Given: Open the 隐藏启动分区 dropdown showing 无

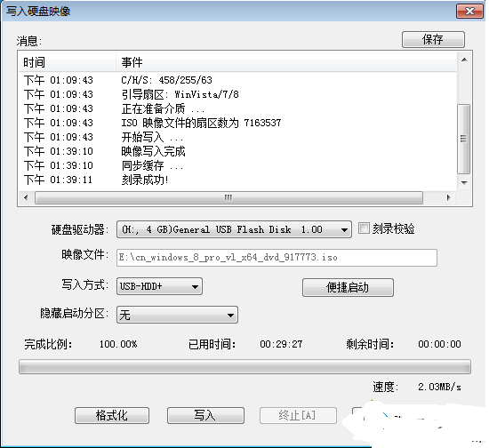Looking at the screenshot, I should tap(177, 315).
